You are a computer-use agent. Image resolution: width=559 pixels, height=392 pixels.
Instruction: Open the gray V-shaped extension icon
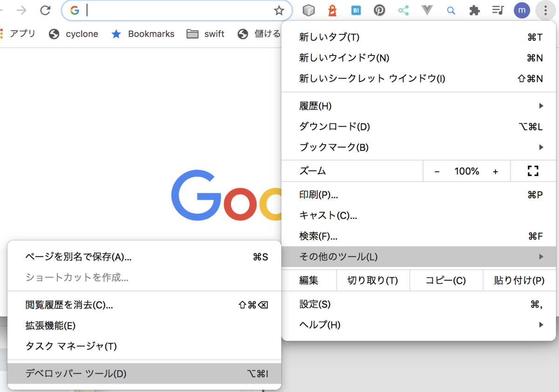coord(427,10)
